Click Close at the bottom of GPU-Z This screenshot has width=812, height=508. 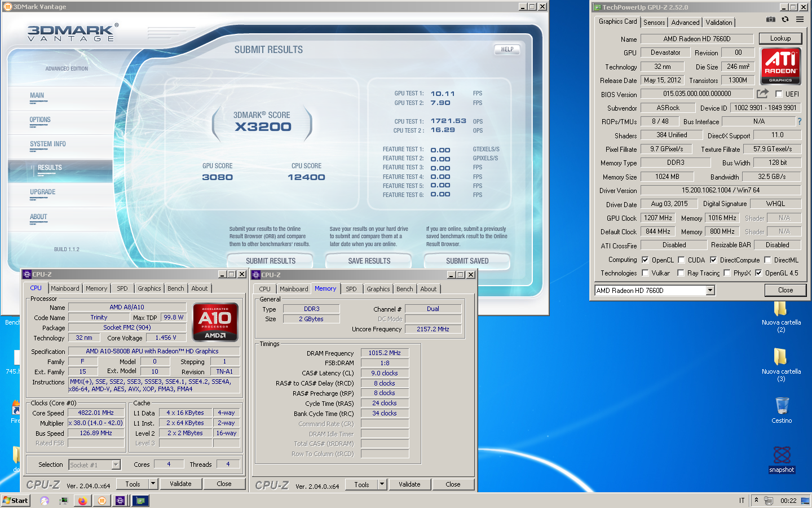coord(785,290)
